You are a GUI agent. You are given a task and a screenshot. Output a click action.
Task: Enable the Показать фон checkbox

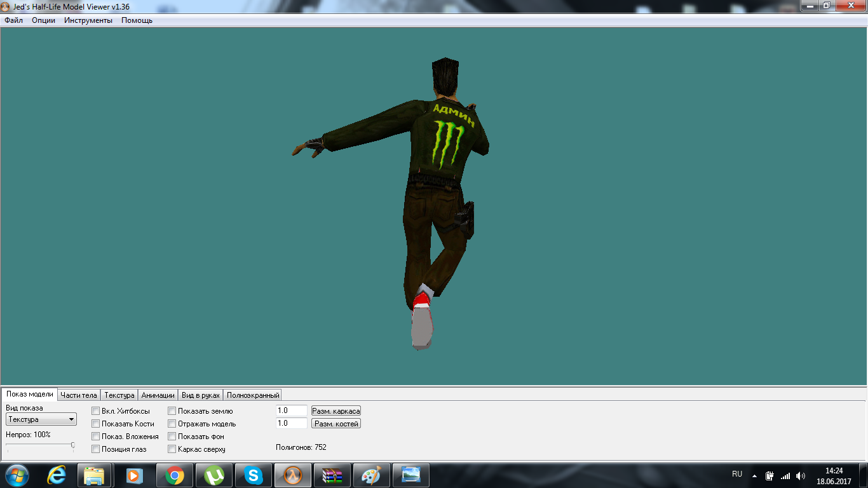click(x=172, y=437)
